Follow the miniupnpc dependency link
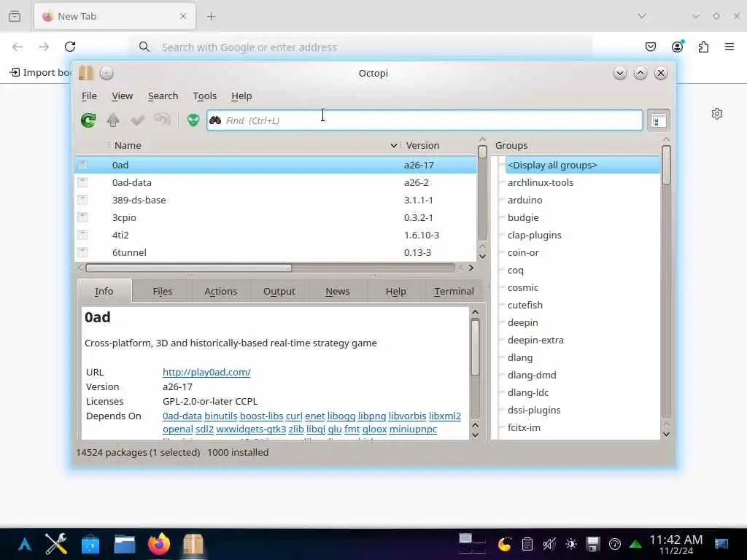The image size is (747, 560). pos(413,429)
